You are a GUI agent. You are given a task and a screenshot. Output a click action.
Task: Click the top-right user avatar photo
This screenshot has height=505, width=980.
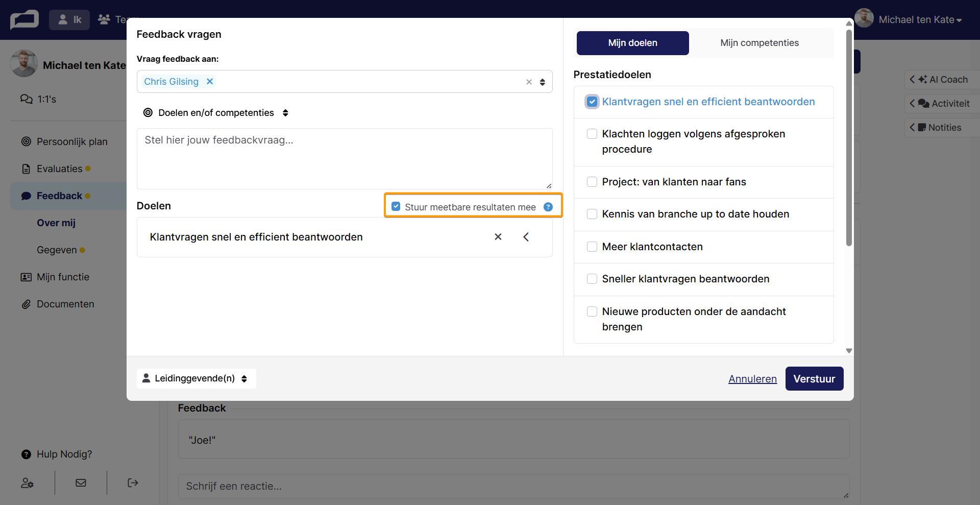(864, 18)
